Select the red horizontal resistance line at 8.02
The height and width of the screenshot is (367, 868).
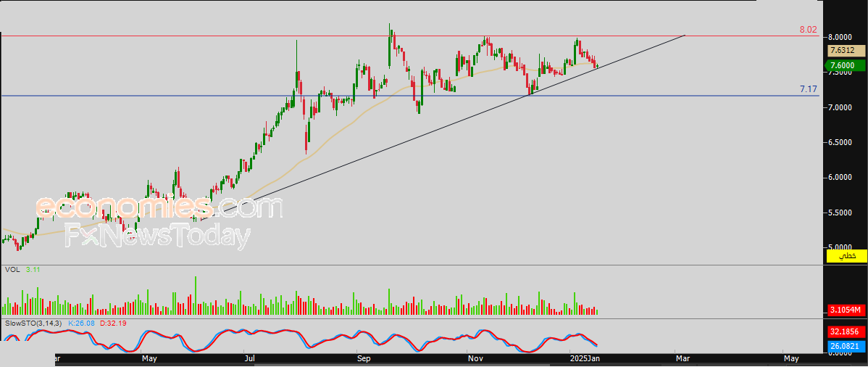pos(409,36)
